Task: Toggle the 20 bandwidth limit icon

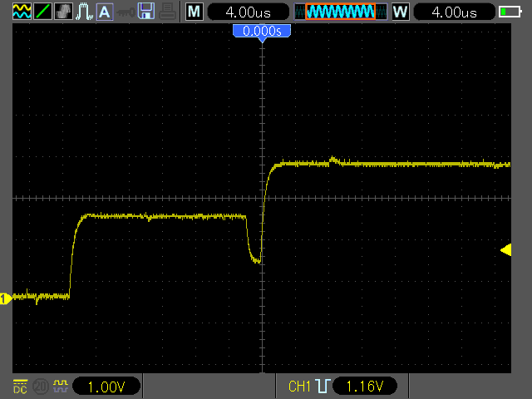Action: click(x=41, y=387)
